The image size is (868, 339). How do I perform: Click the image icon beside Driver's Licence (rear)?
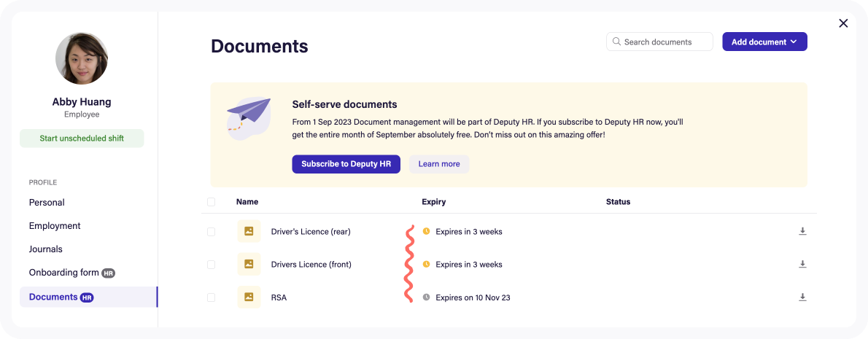249,231
